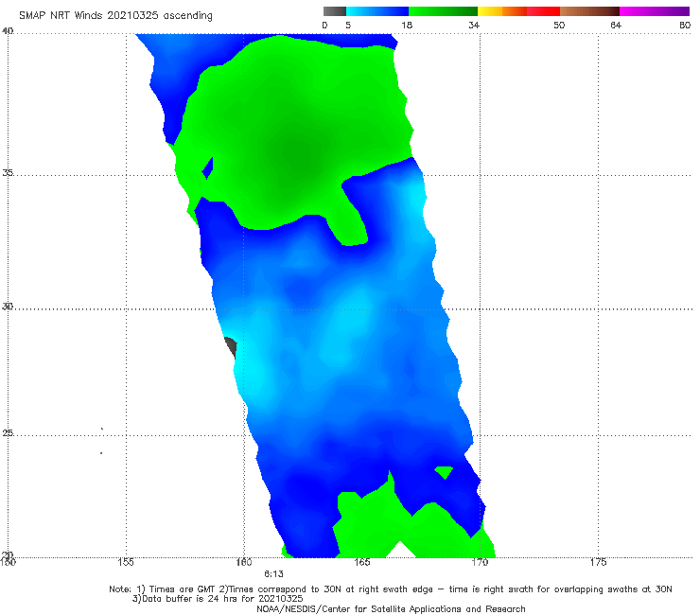Click the longitude label '165'
Viewport: 700px width, 615px height.
click(x=362, y=562)
